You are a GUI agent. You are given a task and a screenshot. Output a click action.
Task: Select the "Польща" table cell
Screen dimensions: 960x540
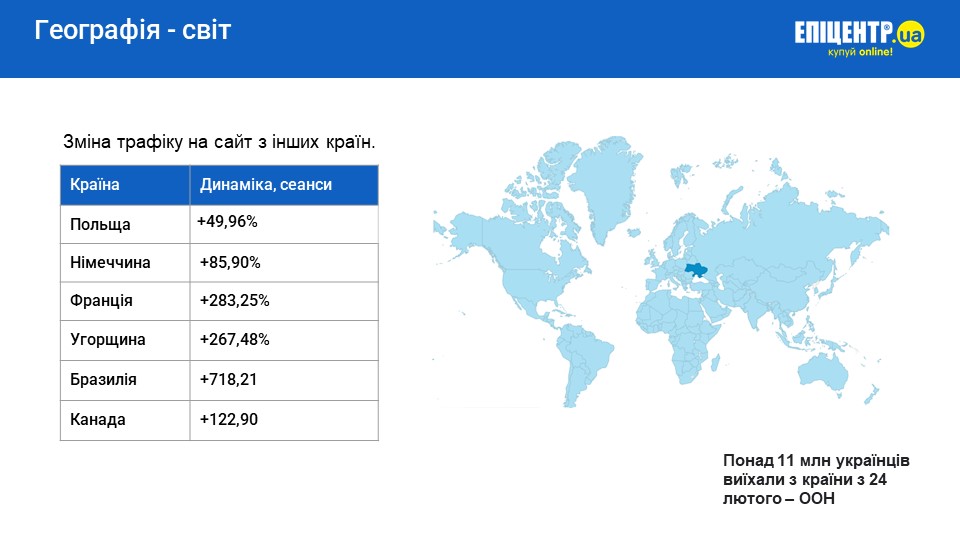tap(100, 224)
